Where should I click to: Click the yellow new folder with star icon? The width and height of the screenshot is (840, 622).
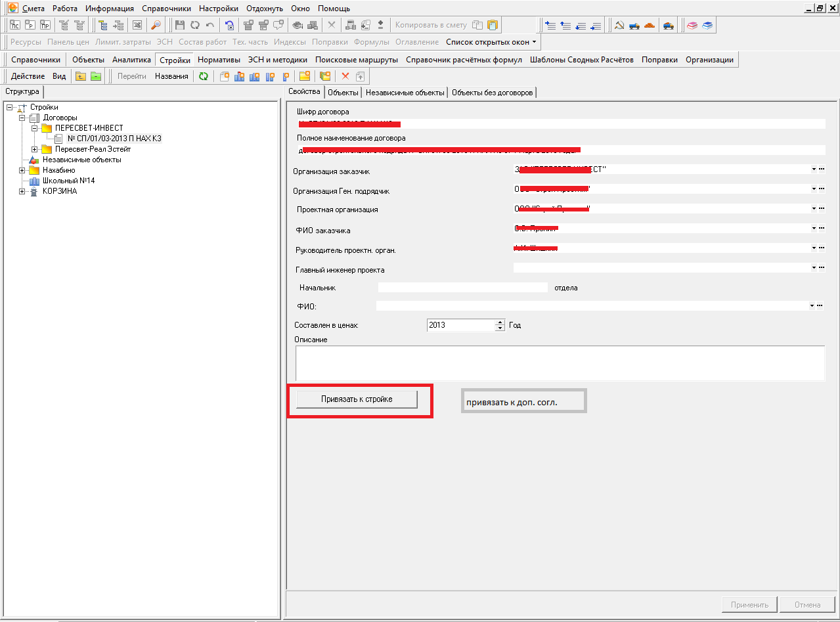coord(305,76)
